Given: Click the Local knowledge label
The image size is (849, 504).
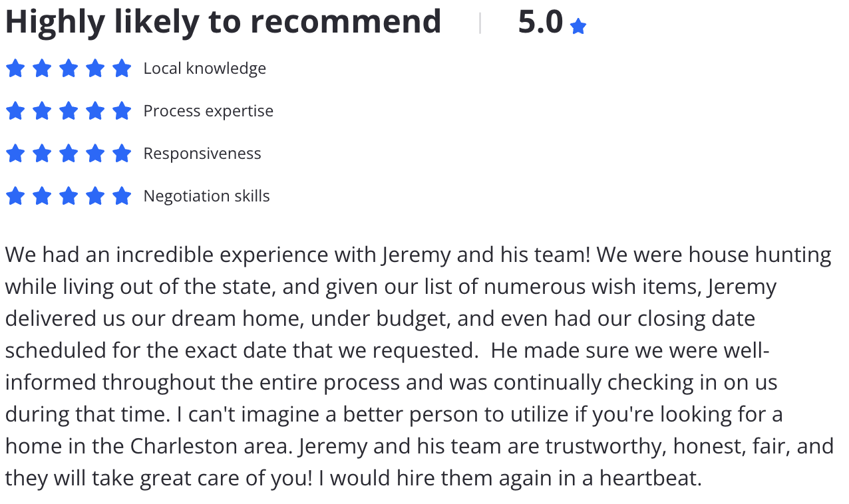Looking at the screenshot, I should point(205,68).
